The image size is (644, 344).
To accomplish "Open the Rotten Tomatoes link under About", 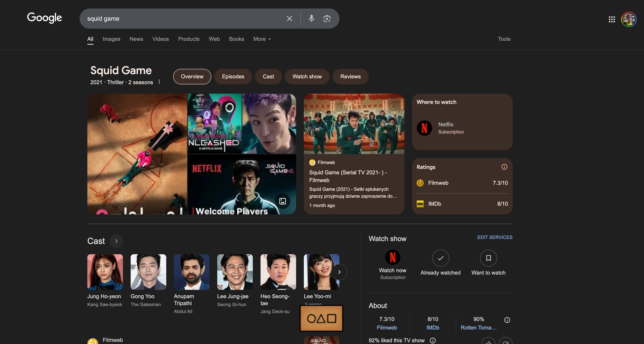I will click(478, 328).
